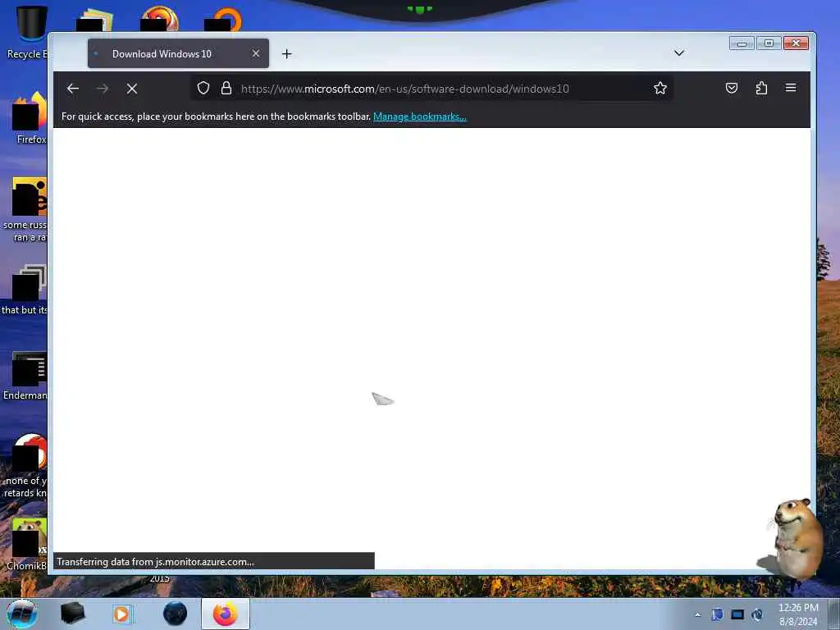The height and width of the screenshot is (630, 840).
Task: Launch the media player taskbar icon
Action: (x=122, y=614)
